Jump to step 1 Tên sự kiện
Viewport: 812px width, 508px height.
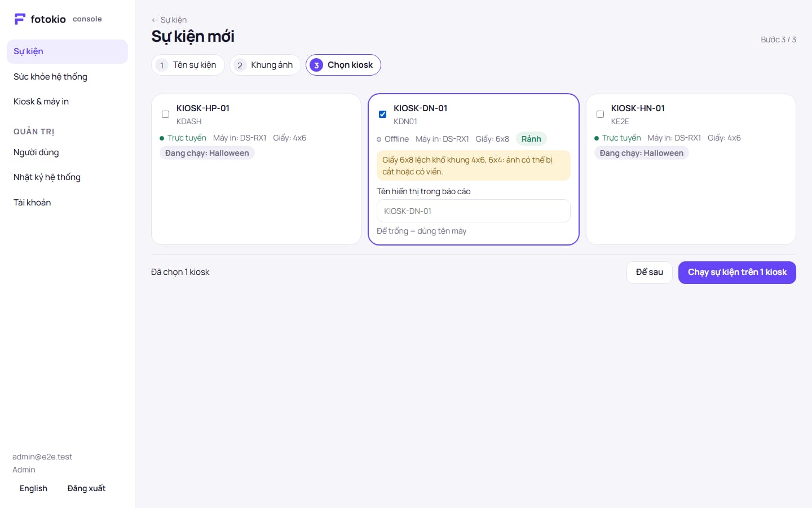click(188, 65)
